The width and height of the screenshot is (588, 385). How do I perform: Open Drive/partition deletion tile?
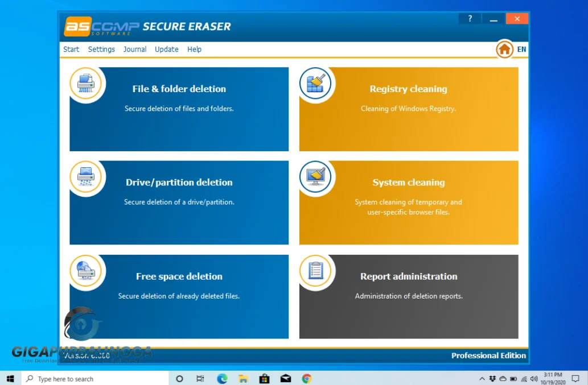179,202
